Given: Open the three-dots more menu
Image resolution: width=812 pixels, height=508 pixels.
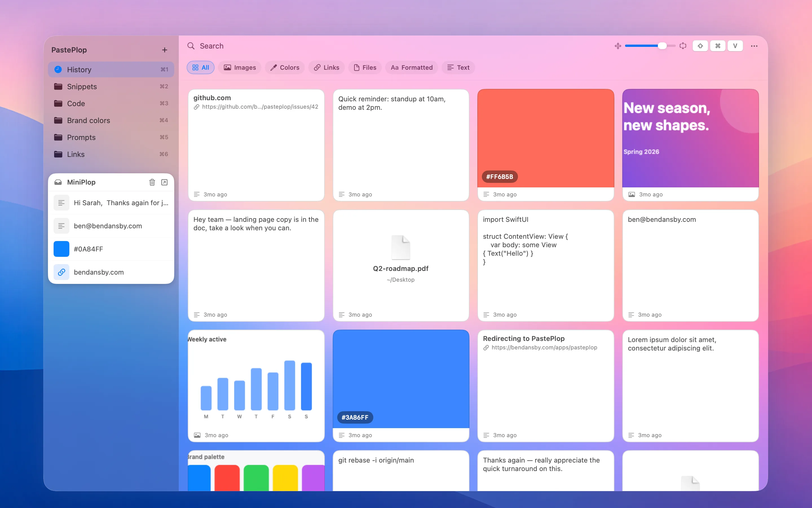Looking at the screenshot, I should click(754, 46).
